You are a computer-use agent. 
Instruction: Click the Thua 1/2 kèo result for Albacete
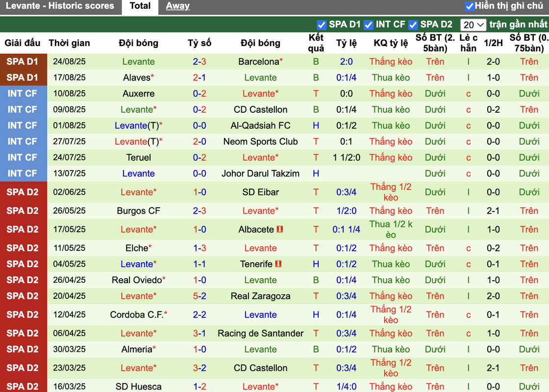pyautogui.click(x=391, y=229)
